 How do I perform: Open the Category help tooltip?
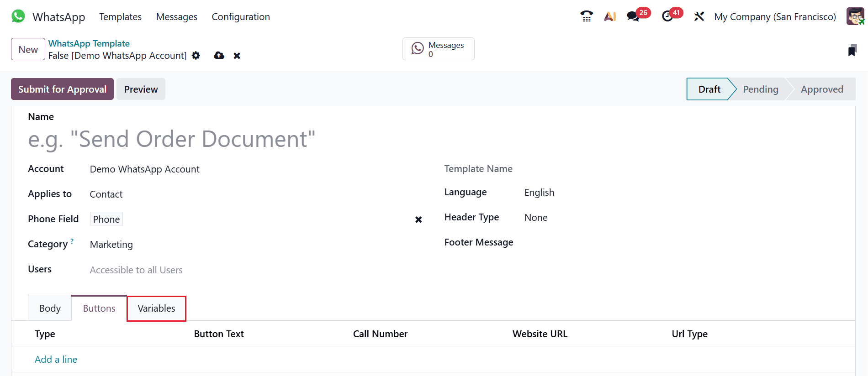(x=72, y=240)
